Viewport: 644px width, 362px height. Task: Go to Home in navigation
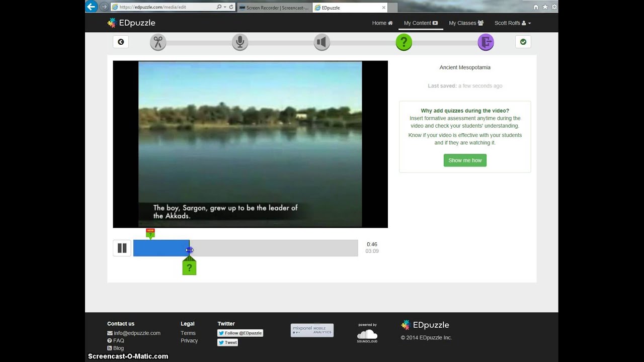(382, 23)
